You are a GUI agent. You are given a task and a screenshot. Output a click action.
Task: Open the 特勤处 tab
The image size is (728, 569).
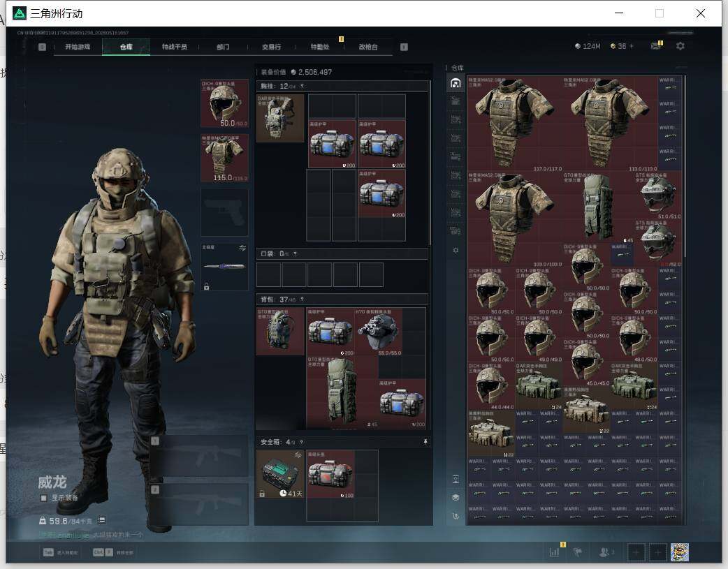click(x=320, y=47)
